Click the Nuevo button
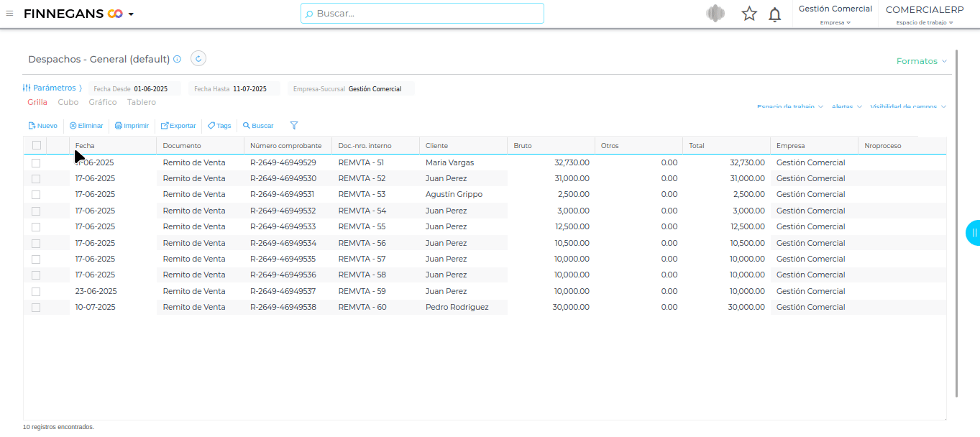 tap(42, 125)
